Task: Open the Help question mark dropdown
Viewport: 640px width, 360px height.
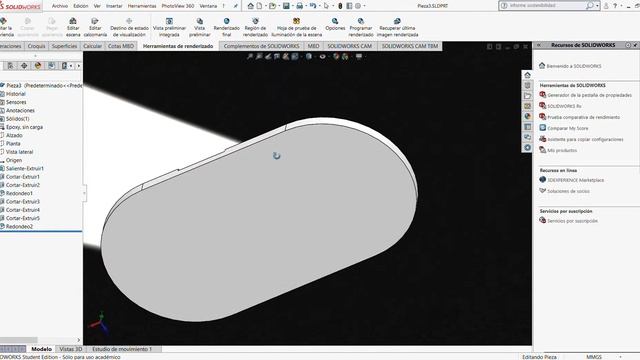Action: coord(621,6)
